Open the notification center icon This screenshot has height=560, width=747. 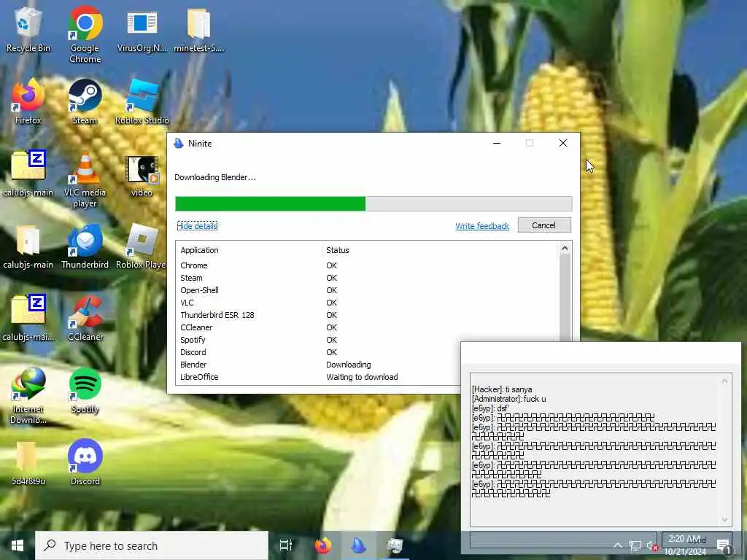click(x=724, y=545)
